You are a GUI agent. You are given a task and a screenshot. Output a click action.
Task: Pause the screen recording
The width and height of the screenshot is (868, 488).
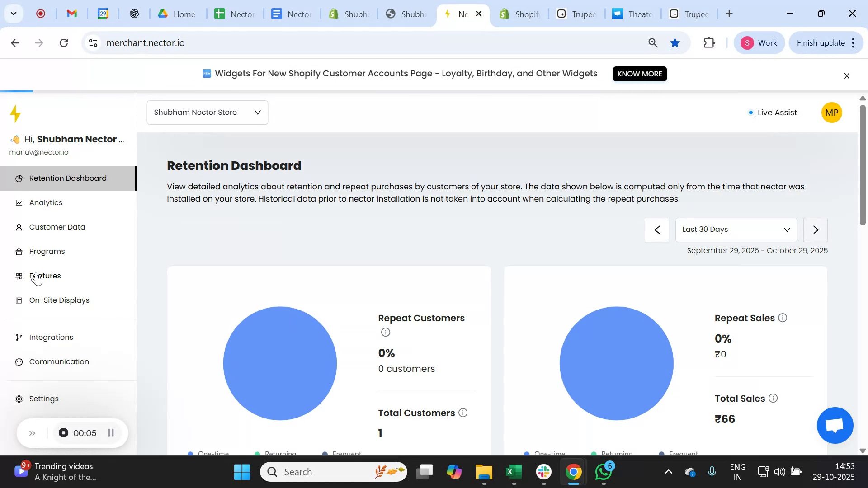(111, 433)
